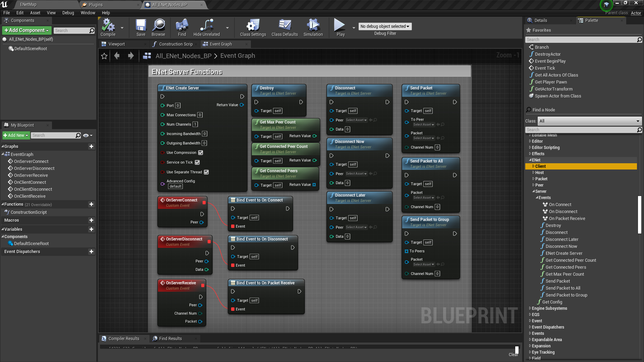Open the Compile options dropdown arrow
644x362 pixels.
(x=122, y=28)
